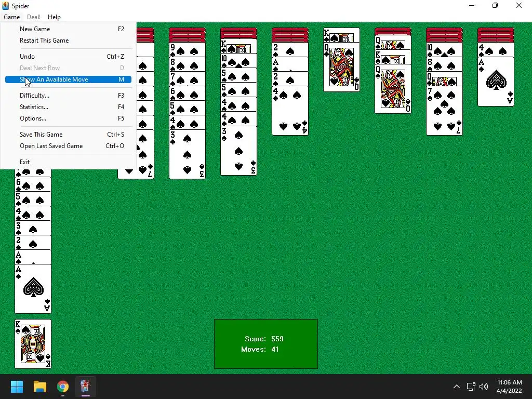Click the 9 of spades card

point(187,50)
